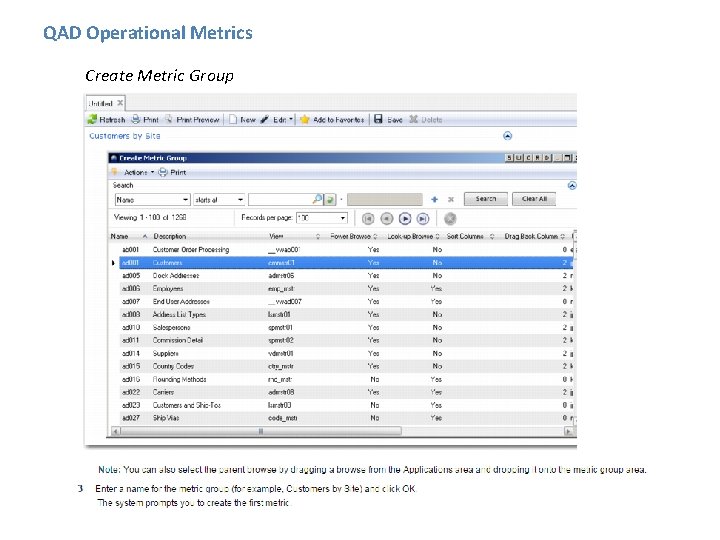Select the highlighted Customers row

tap(345, 263)
